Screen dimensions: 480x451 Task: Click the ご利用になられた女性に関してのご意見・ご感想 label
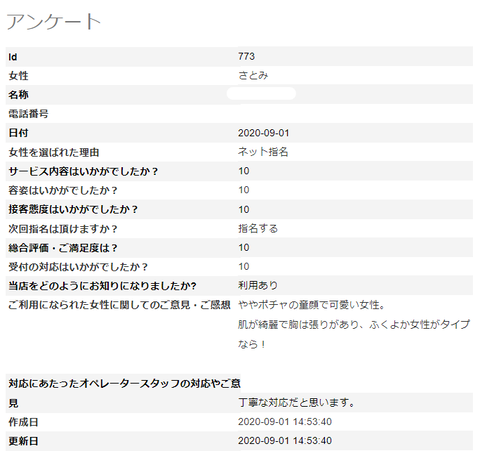(x=120, y=305)
